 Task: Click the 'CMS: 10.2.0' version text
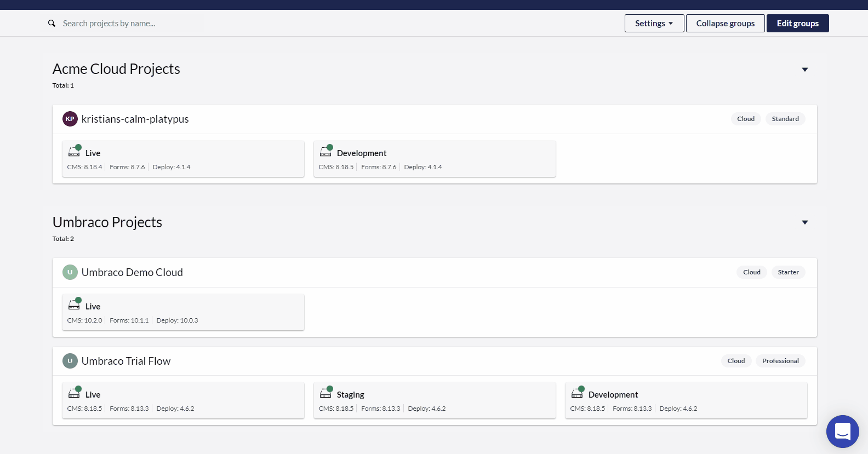coord(84,320)
